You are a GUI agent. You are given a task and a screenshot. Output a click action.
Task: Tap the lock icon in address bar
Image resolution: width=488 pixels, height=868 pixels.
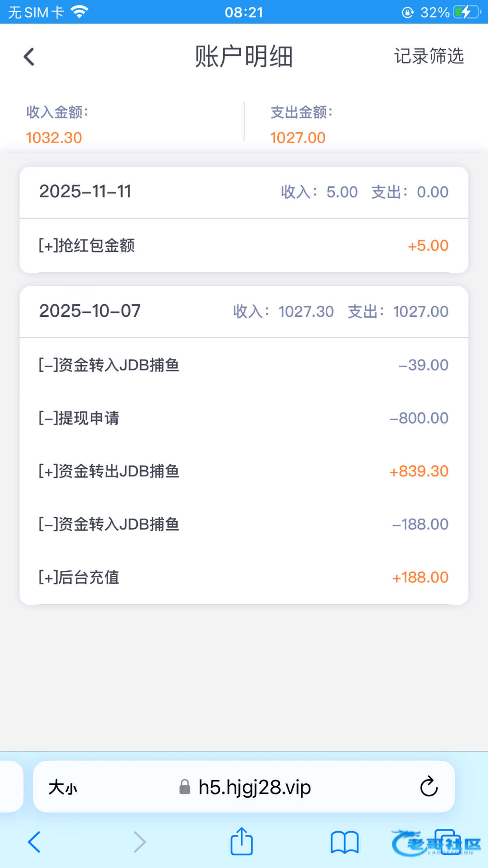(185, 787)
